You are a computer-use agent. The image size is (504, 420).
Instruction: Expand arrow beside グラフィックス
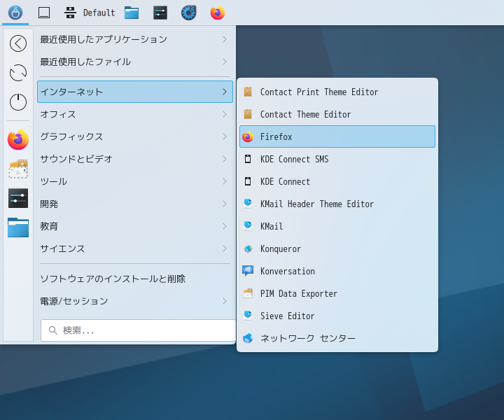pyautogui.click(x=225, y=136)
